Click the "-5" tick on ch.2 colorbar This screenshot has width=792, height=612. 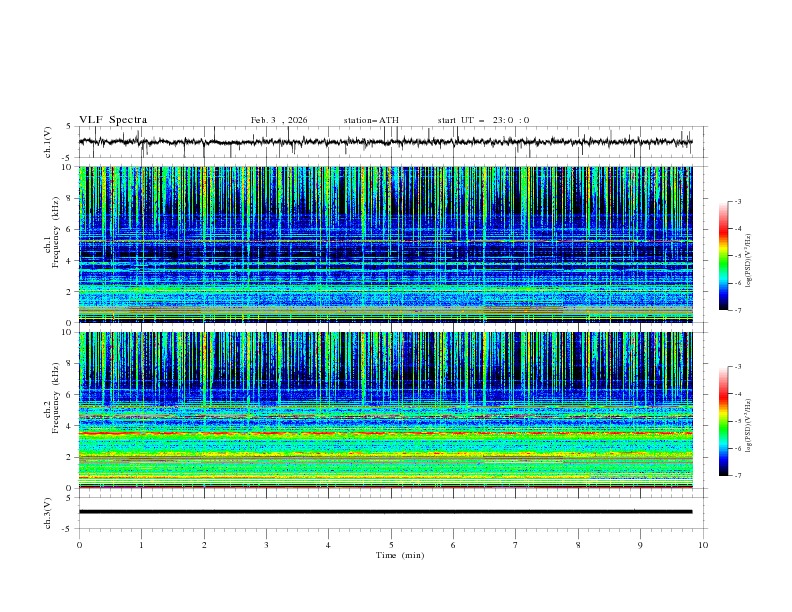coord(737,421)
